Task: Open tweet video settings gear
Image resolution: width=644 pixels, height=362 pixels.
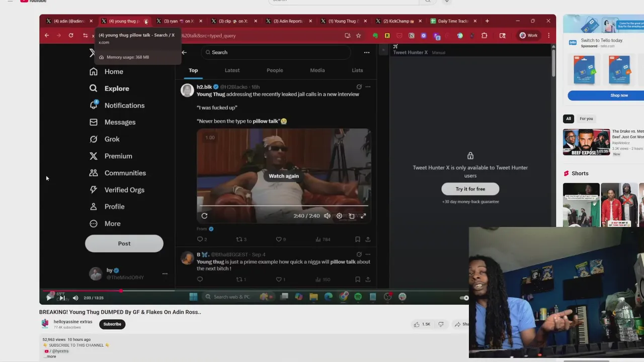Action: [339, 216]
